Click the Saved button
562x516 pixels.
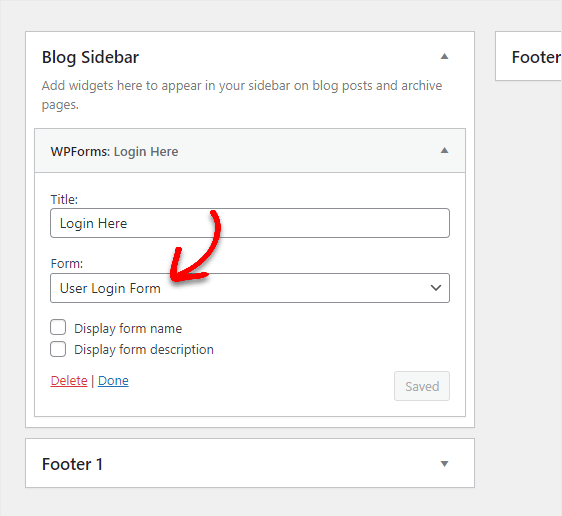pyautogui.click(x=422, y=386)
